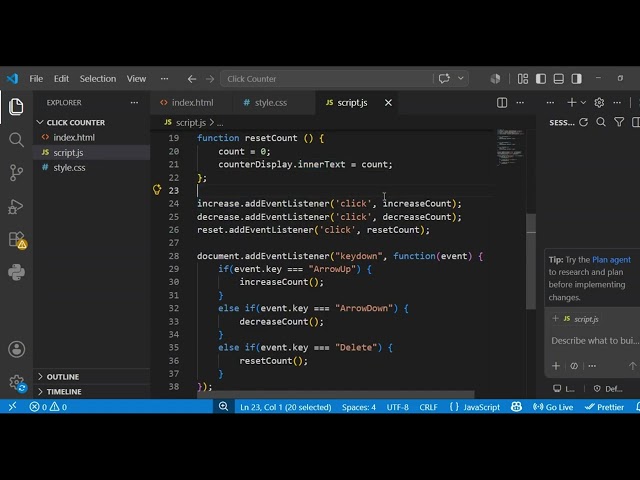Open View menu
This screenshot has height=480, width=640.
coord(136,79)
